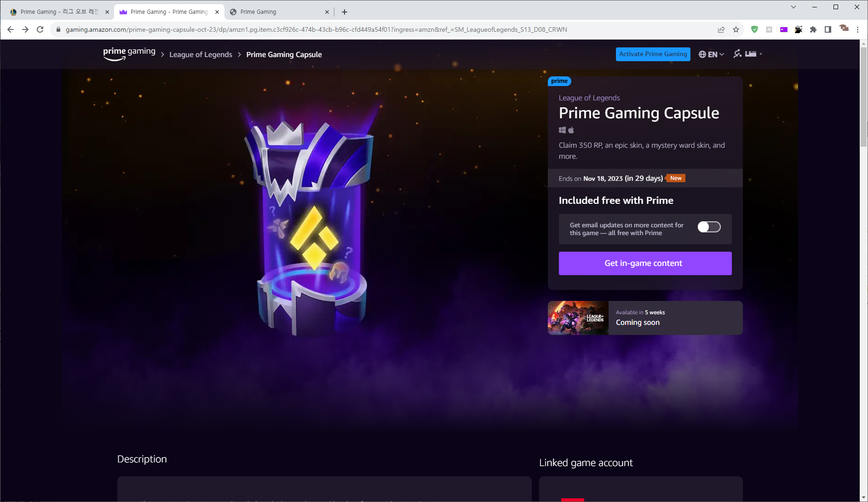Screen dimensions: 868x502
Task: Open the League of Legends coming soon thumbnail
Action: [578, 318]
